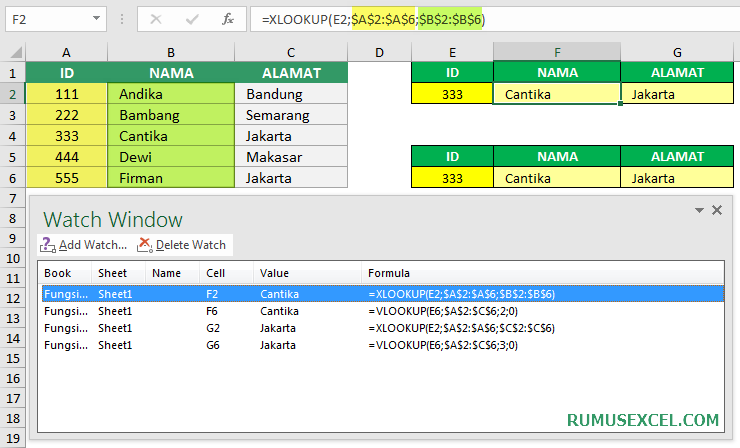Click Add Watch button
This screenshot has width=740, height=448.
click(84, 245)
